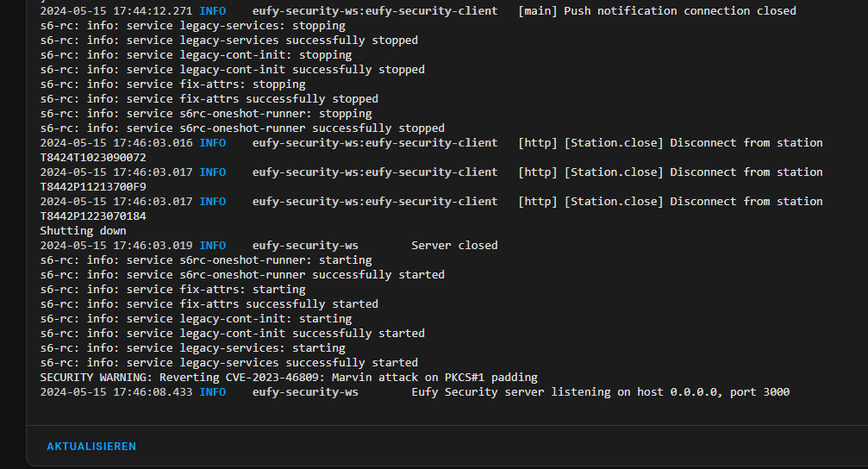This screenshot has height=469, width=868.
Task: Click the Push notification connection closed log line
Action: tap(418, 11)
